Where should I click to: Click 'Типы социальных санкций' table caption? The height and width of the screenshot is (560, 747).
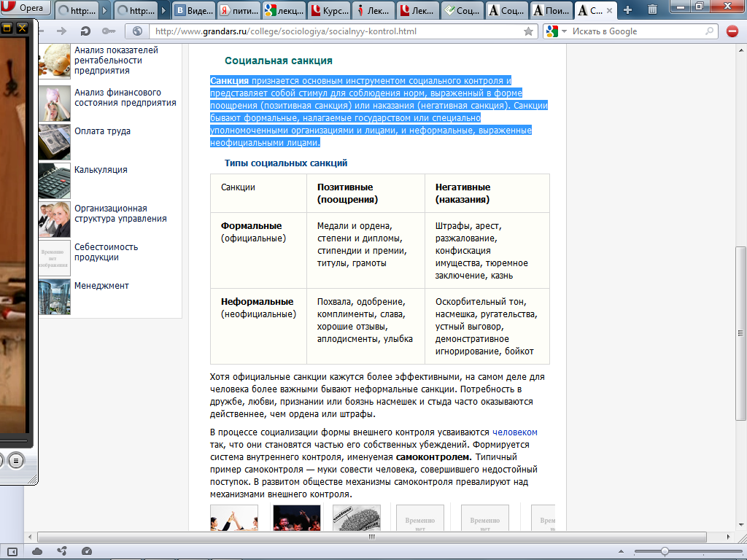pyautogui.click(x=286, y=163)
